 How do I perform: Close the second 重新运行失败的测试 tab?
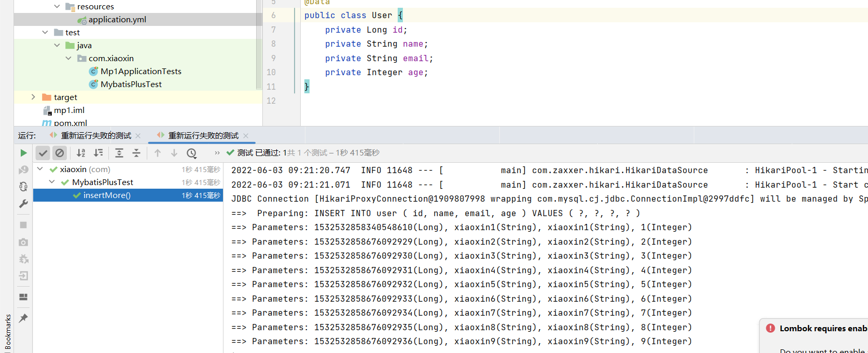click(246, 136)
